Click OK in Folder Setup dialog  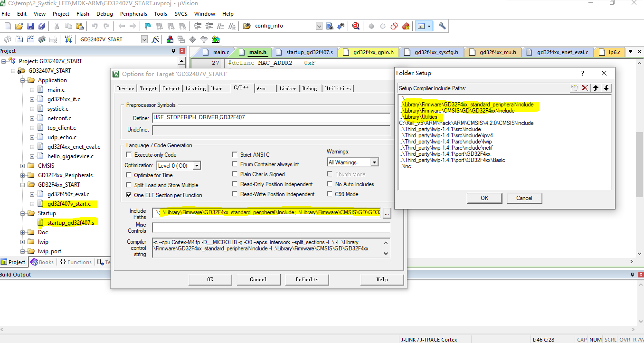[484, 198]
